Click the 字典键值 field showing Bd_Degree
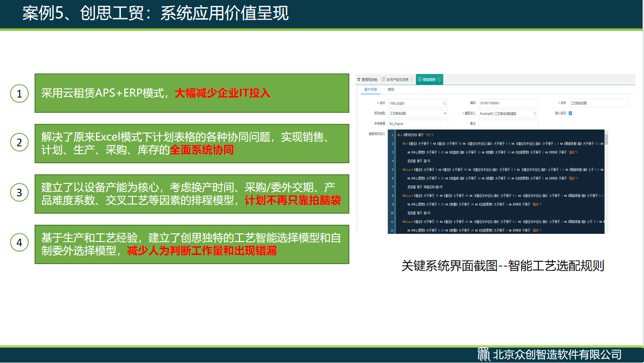The height and width of the screenshot is (363, 644). point(417,124)
